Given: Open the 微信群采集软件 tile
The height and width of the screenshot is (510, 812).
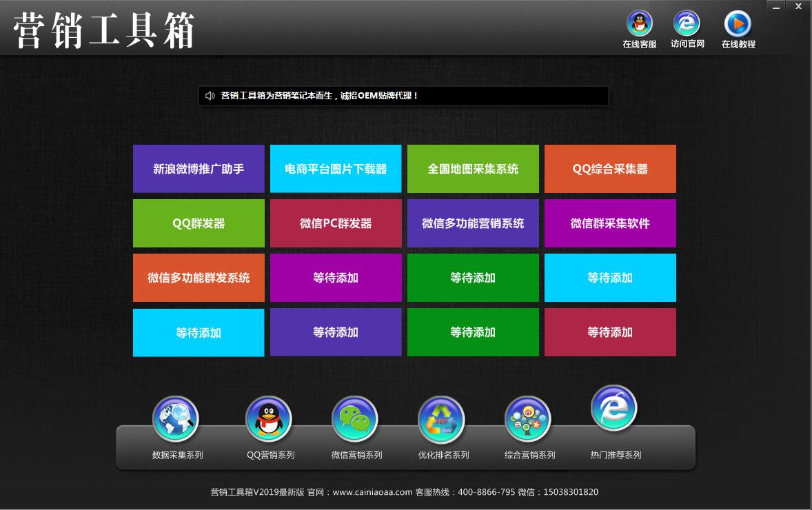Looking at the screenshot, I should (611, 223).
